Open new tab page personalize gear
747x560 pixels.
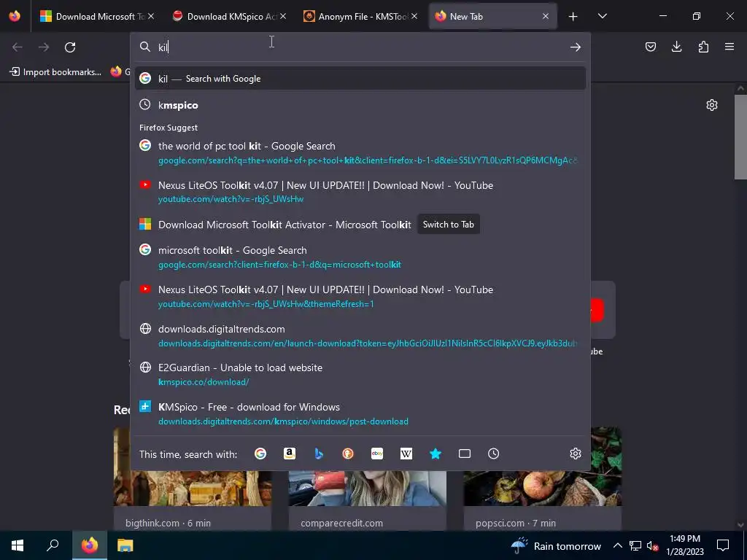[x=712, y=105]
